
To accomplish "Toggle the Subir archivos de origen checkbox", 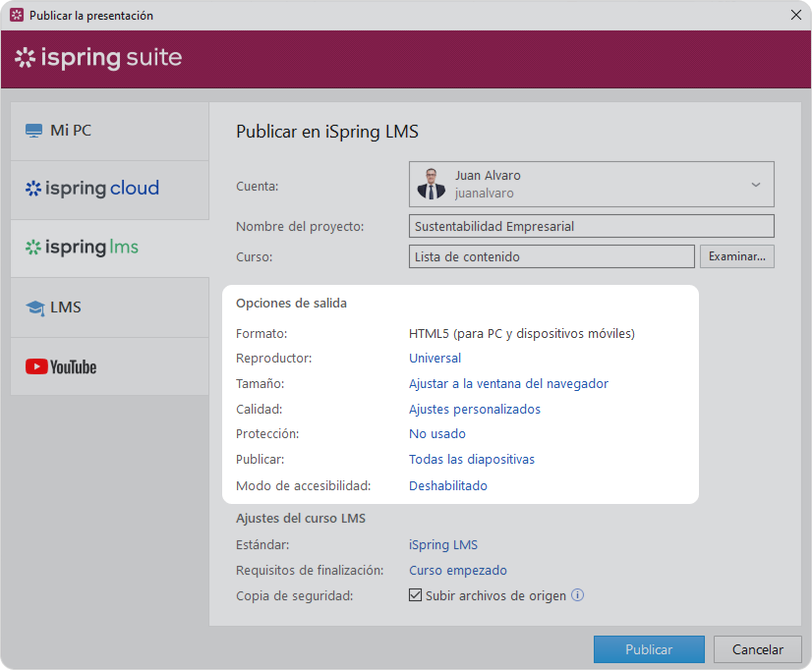I will coord(416,595).
